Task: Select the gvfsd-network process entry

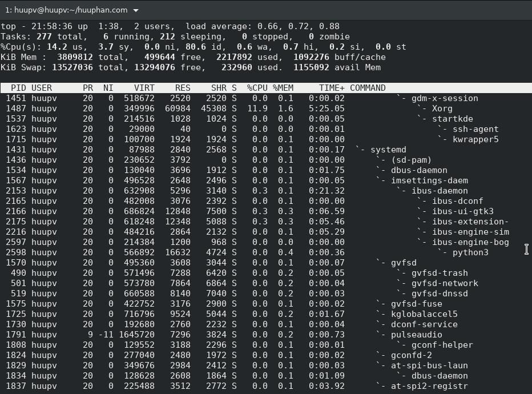Action: [x=445, y=283]
